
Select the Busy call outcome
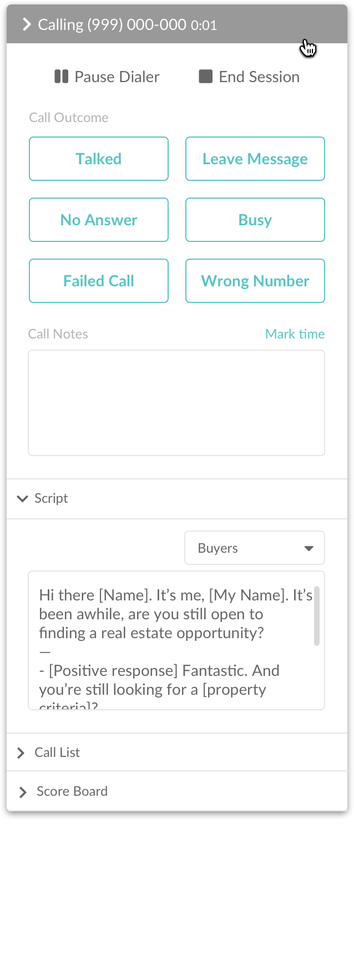[x=255, y=220]
